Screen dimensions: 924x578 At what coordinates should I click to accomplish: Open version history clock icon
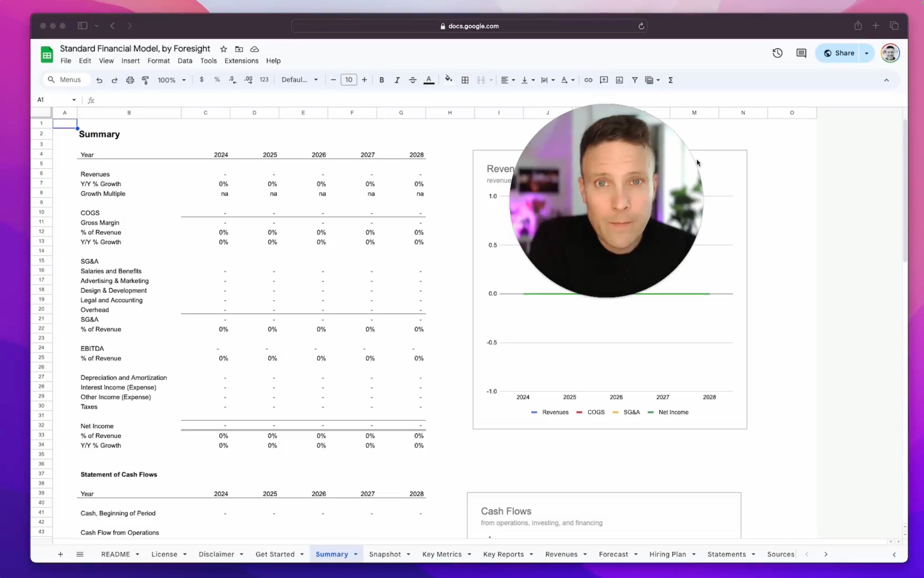(x=777, y=53)
